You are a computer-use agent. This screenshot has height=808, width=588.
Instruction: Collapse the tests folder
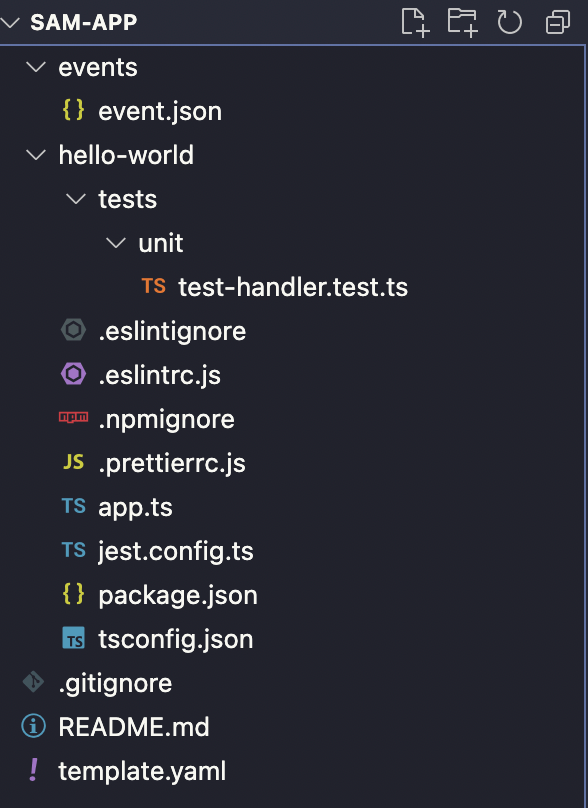[76, 198]
